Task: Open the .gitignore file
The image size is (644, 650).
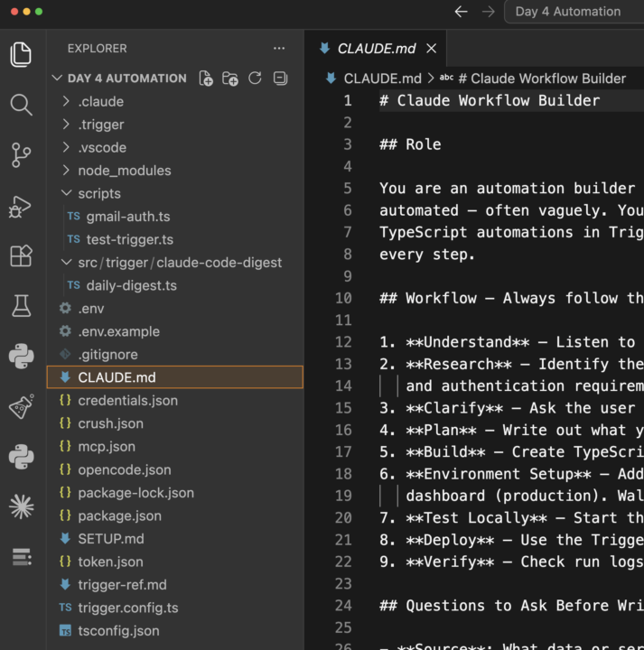Action: point(175,355)
